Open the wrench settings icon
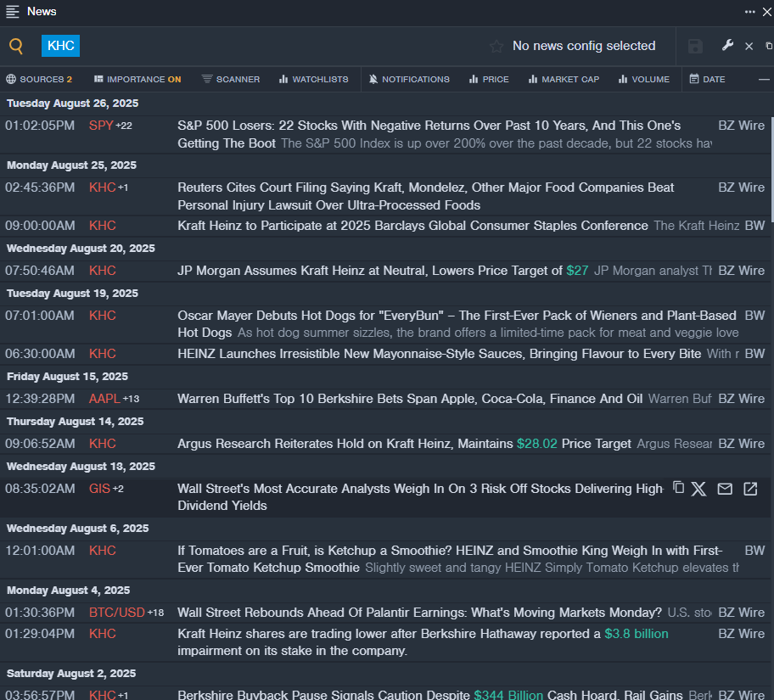The image size is (774, 700). click(727, 46)
